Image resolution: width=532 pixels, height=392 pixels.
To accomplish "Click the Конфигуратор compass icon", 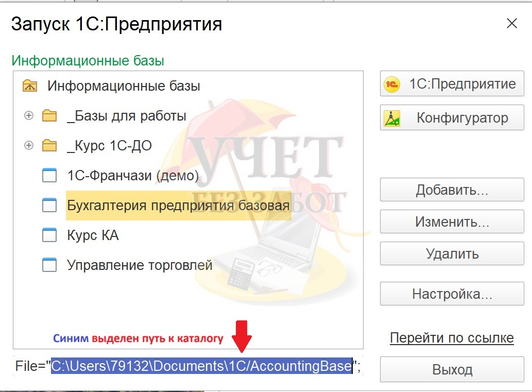I will (392, 118).
